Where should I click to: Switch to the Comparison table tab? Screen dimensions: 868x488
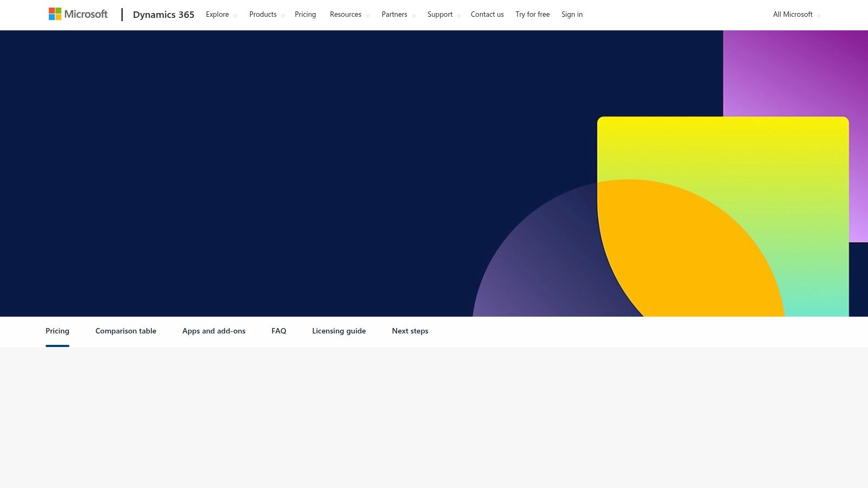click(126, 331)
